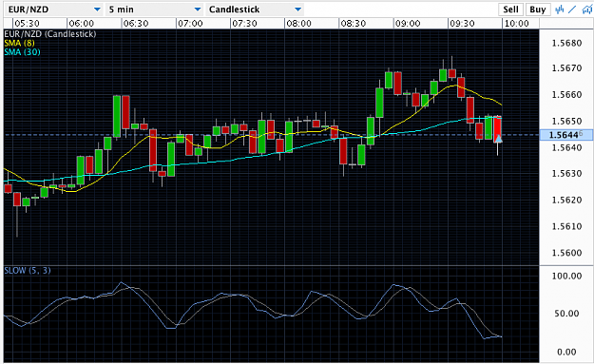Click the 50.00 stochastic axis label
The image size is (594, 364).
pyautogui.click(x=566, y=314)
